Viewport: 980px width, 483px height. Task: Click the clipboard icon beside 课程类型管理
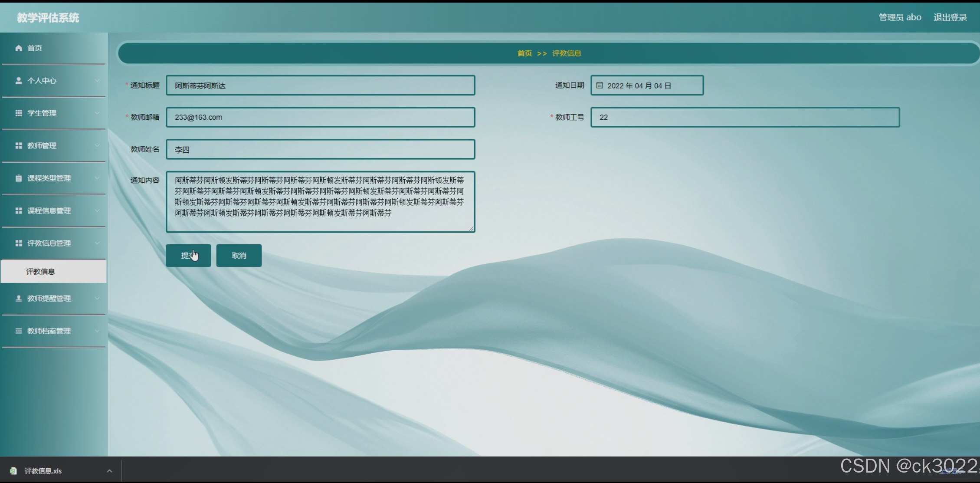[x=19, y=178]
